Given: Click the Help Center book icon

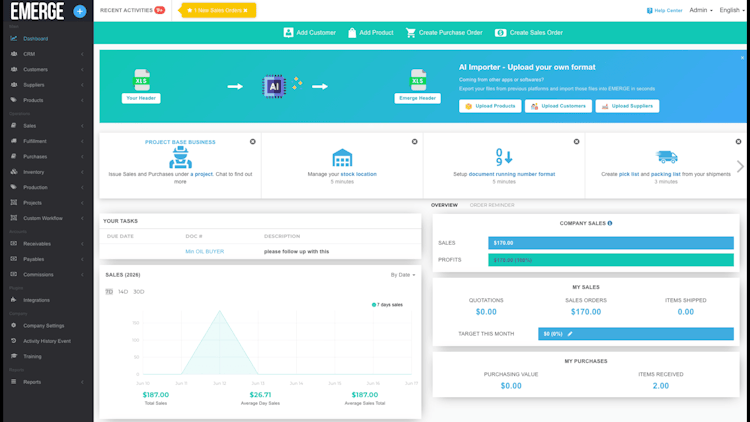Looking at the screenshot, I should (x=650, y=11).
